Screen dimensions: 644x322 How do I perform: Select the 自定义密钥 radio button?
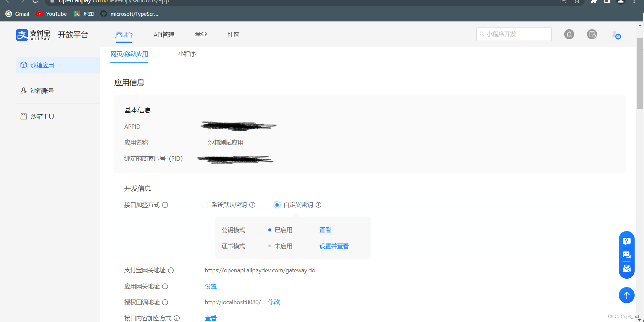[x=277, y=205]
